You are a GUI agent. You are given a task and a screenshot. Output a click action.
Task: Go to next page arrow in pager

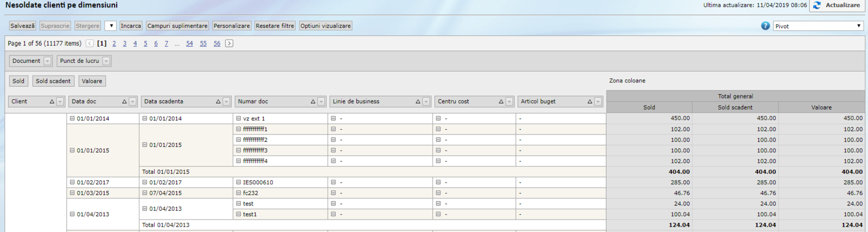tap(229, 43)
